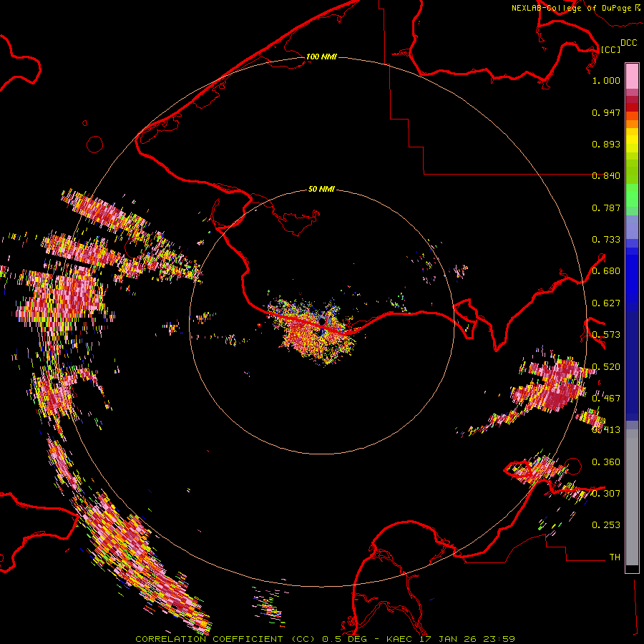Click the CORRELATION COEFFICIENT (CC) caption text

pyautogui.click(x=225, y=639)
